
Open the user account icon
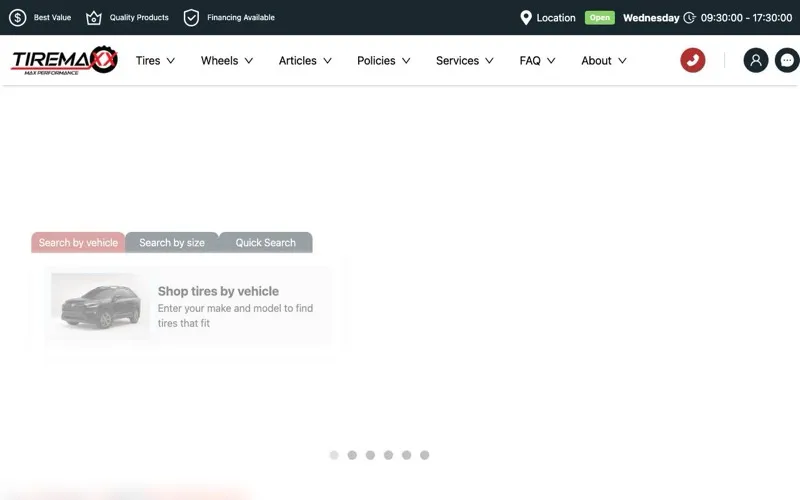pyautogui.click(x=756, y=60)
